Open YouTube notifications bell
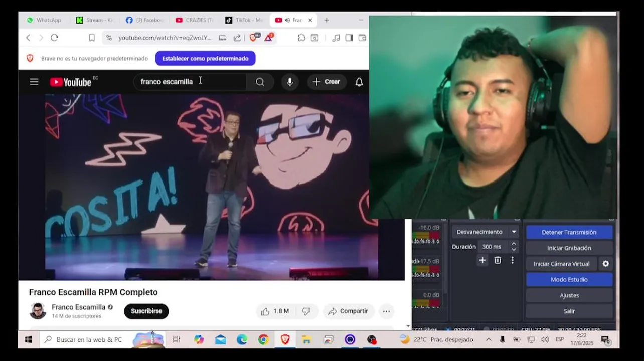The width and height of the screenshot is (644, 361). (359, 82)
